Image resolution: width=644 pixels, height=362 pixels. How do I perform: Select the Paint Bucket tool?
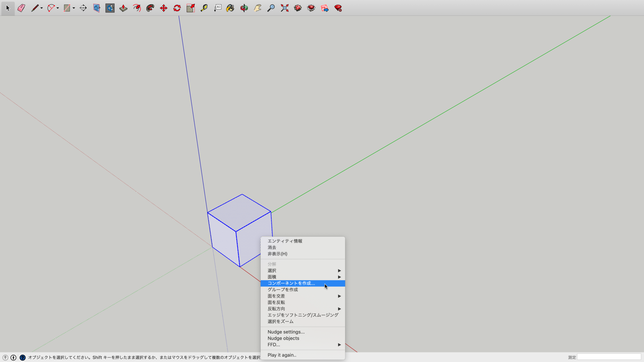coord(230,8)
